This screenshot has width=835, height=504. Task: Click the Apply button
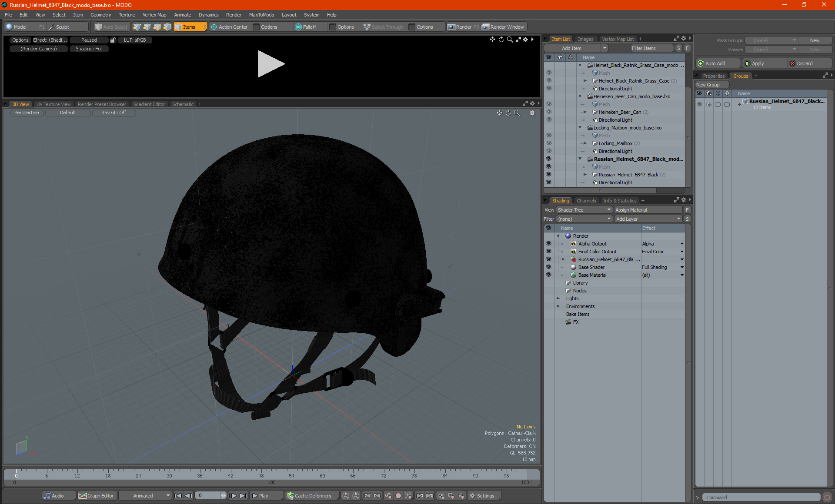(x=765, y=63)
